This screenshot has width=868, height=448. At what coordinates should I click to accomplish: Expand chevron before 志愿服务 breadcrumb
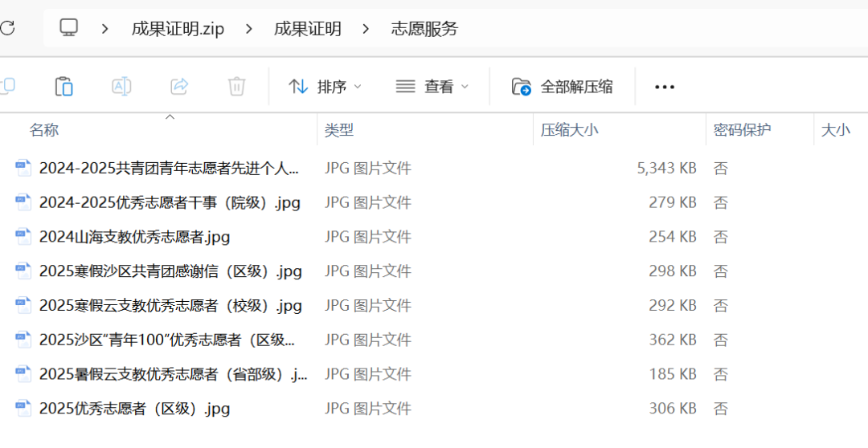pyautogui.click(x=366, y=28)
